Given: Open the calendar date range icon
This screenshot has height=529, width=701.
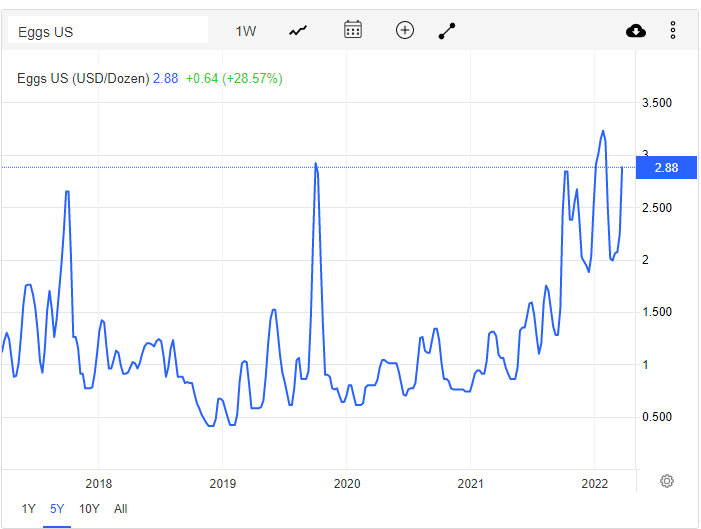Looking at the screenshot, I should 353,30.
